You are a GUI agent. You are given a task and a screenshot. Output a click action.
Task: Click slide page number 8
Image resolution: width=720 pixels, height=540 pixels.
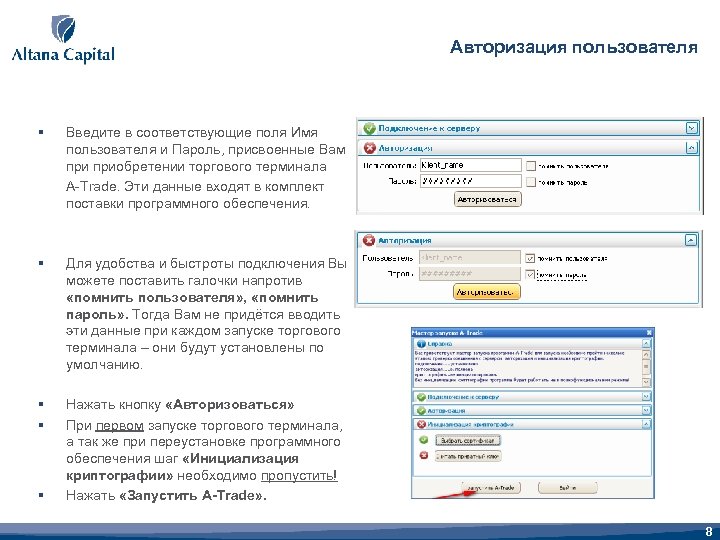coord(709,531)
